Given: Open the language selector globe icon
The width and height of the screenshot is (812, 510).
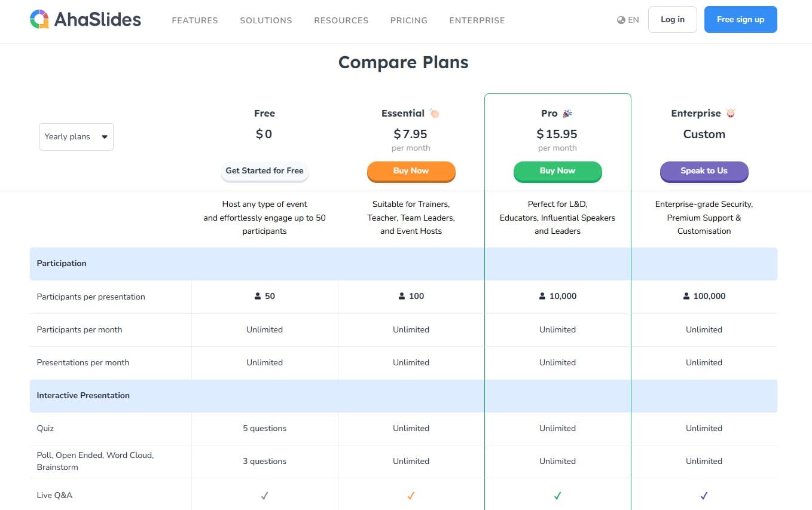Looking at the screenshot, I should 621,19.
